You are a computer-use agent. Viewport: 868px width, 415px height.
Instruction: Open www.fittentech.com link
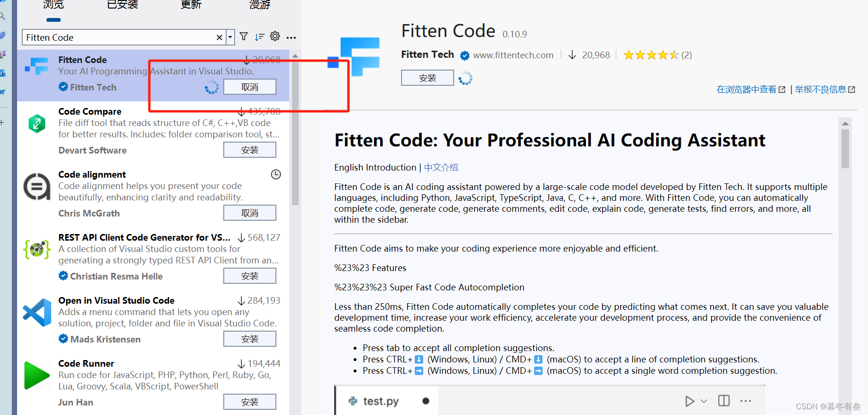point(513,55)
